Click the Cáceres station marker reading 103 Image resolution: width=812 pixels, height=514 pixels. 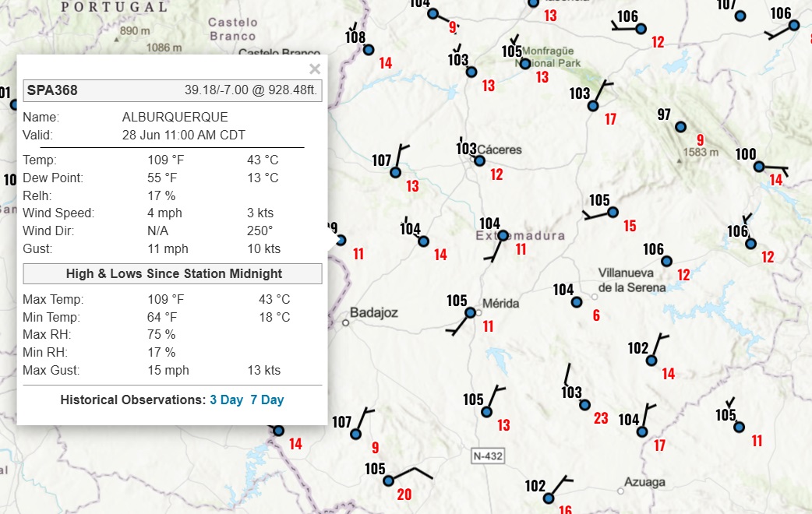click(x=479, y=161)
